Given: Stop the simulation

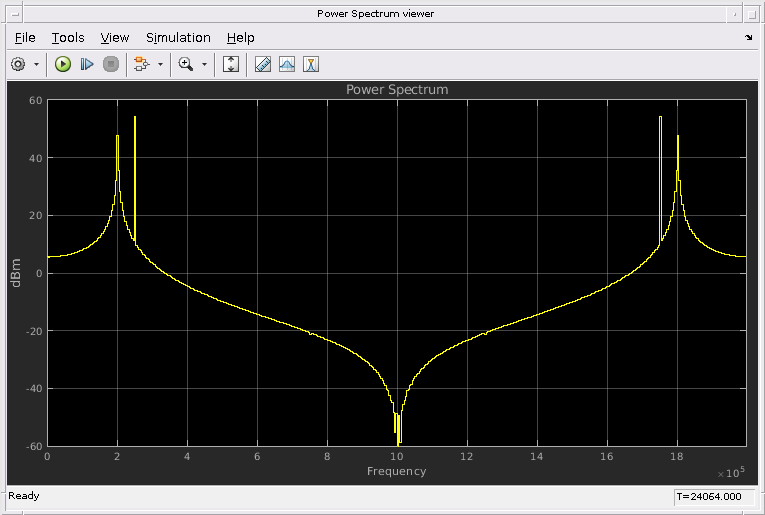Looking at the screenshot, I should pos(111,64).
